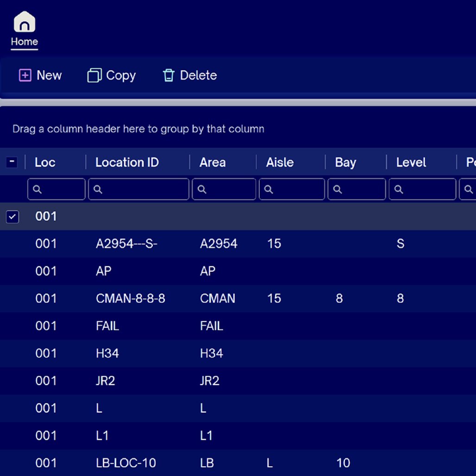Click the Home house icon
The height and width of the screenshot is (476, 476).
pyautogui.click(x=24, y=22)
